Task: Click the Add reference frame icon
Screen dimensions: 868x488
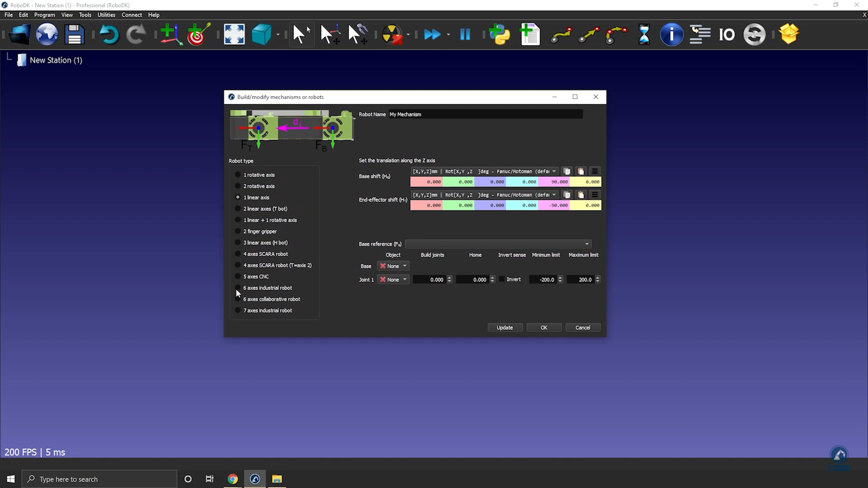Action: [x=171, y=34]
